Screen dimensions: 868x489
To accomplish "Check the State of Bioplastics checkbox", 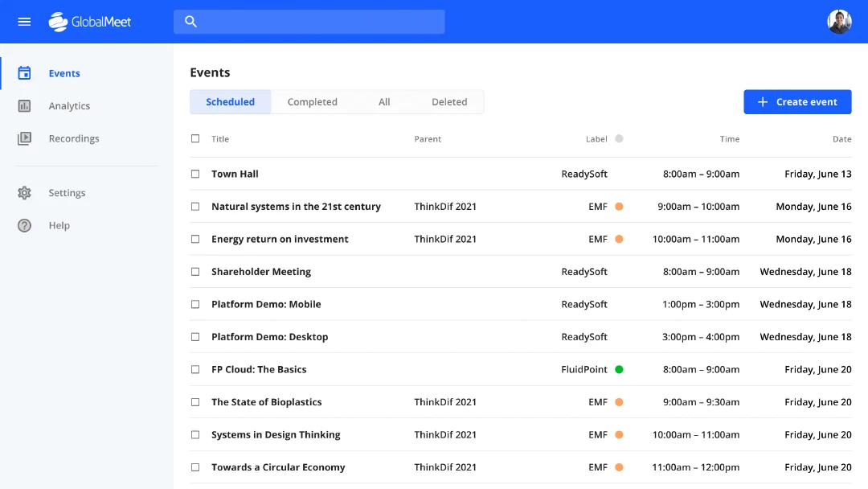I will [195, 402].
